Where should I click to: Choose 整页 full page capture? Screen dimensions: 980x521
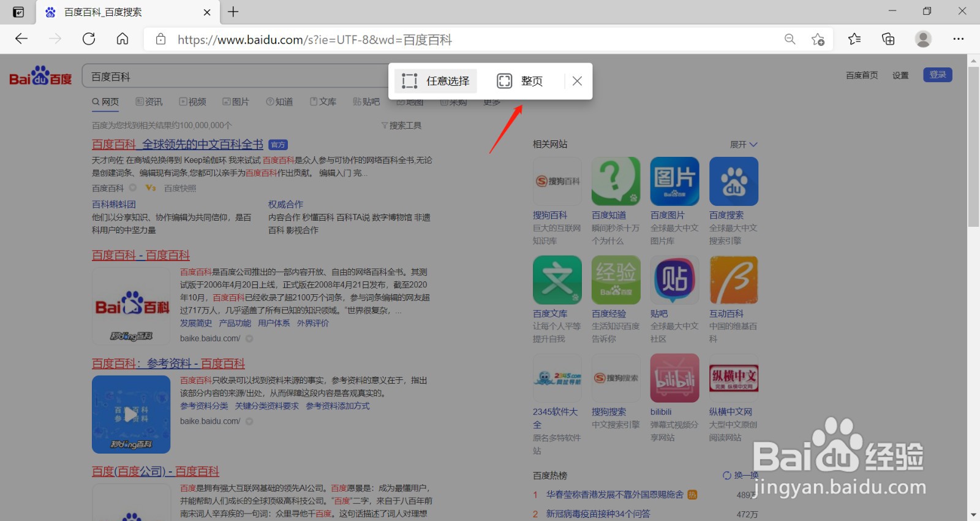[x=520, y=81]
